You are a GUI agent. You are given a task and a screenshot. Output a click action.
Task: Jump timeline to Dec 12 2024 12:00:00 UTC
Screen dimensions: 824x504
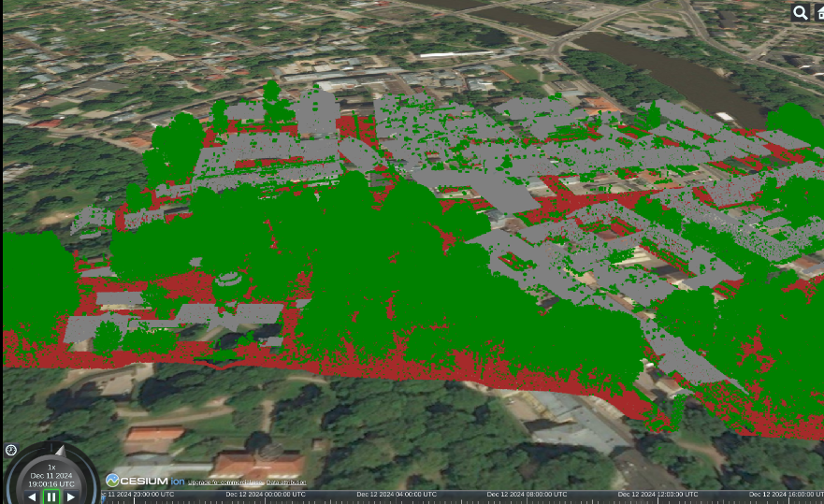coord(658,494)
